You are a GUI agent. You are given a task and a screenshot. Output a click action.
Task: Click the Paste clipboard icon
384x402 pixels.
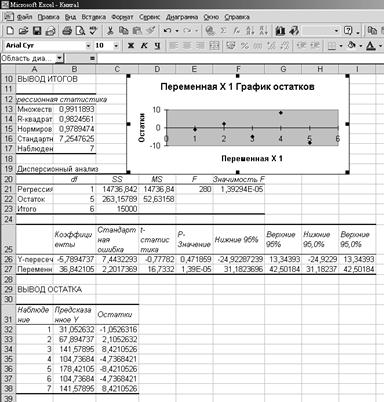pos(137,31)
